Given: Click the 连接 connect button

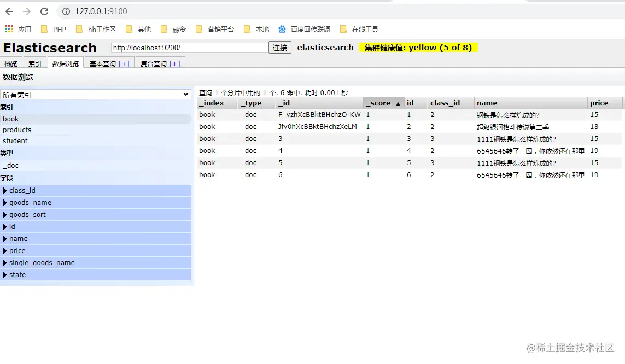Looking at the screenshot, I should pos(280,48).
